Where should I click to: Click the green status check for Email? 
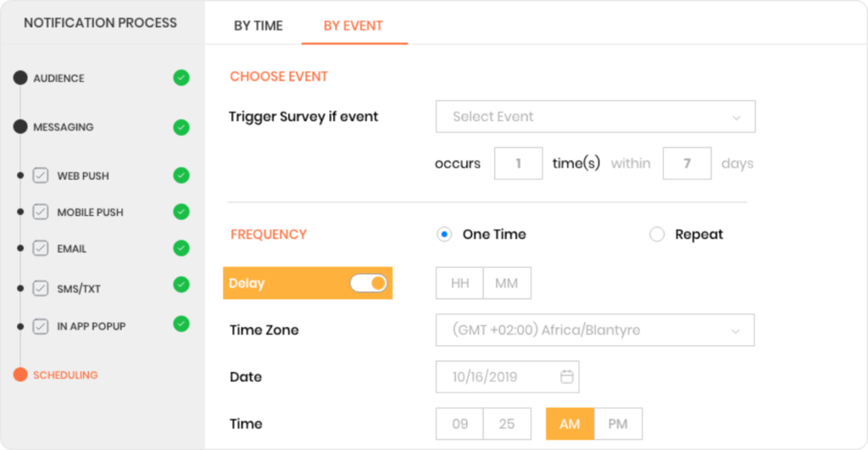click(181, 248)
